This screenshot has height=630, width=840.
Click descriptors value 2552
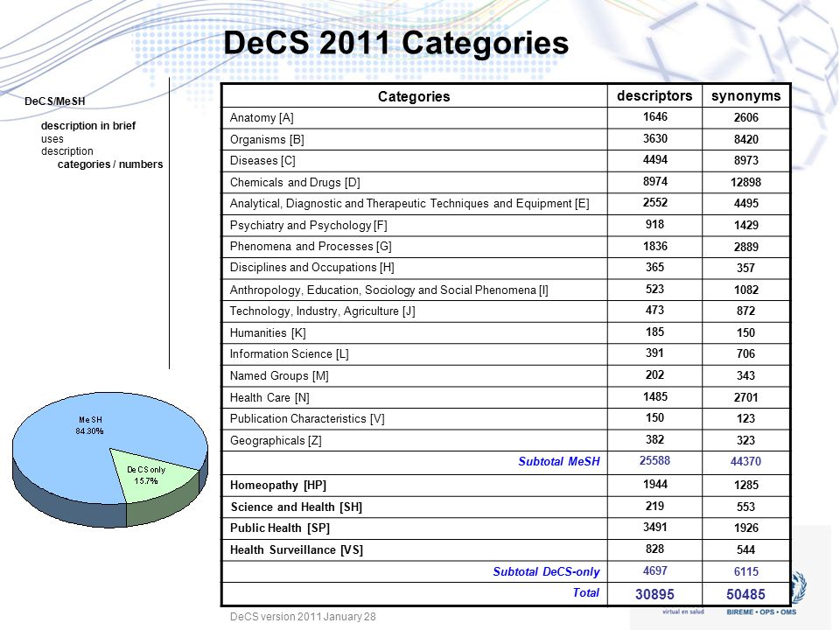tap(654, 202)
